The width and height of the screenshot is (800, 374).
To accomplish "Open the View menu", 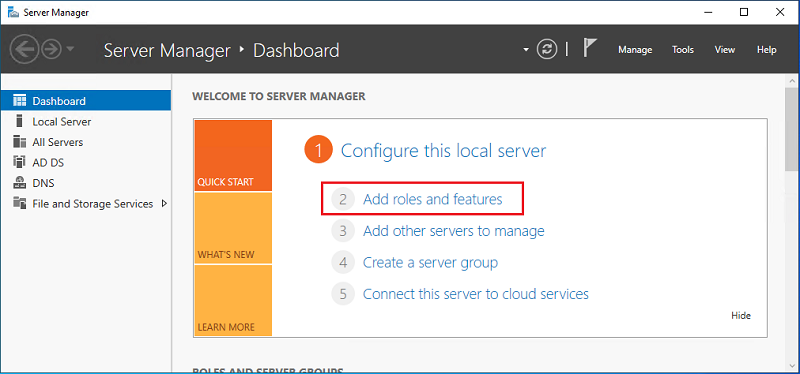I will click(724, 49).
